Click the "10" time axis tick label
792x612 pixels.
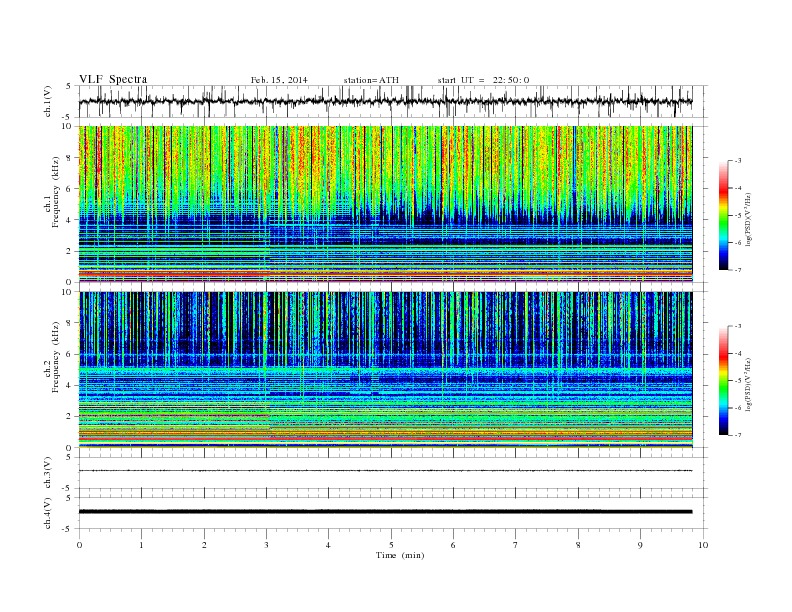pyautogui.click(x=703, y=545)
